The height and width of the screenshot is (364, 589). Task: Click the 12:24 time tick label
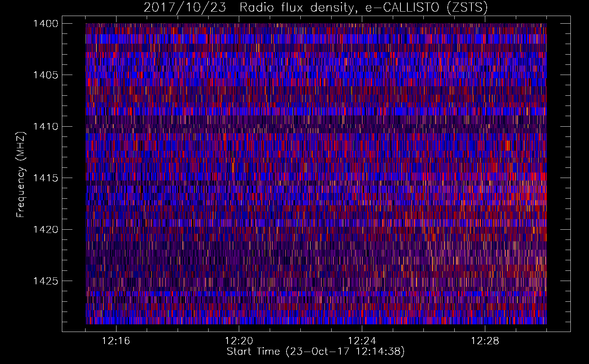tap(362, 341)
